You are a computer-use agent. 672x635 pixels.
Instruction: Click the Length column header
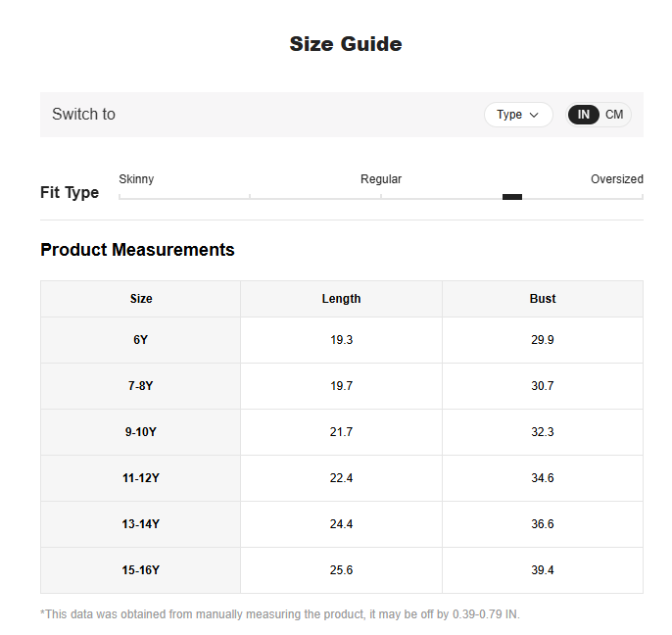(x=341, y=299)
